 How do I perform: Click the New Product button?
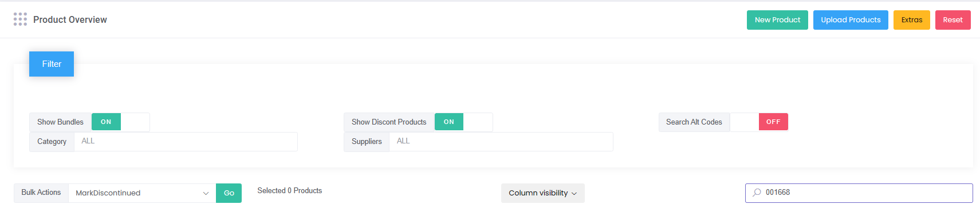tap(777, 20)
